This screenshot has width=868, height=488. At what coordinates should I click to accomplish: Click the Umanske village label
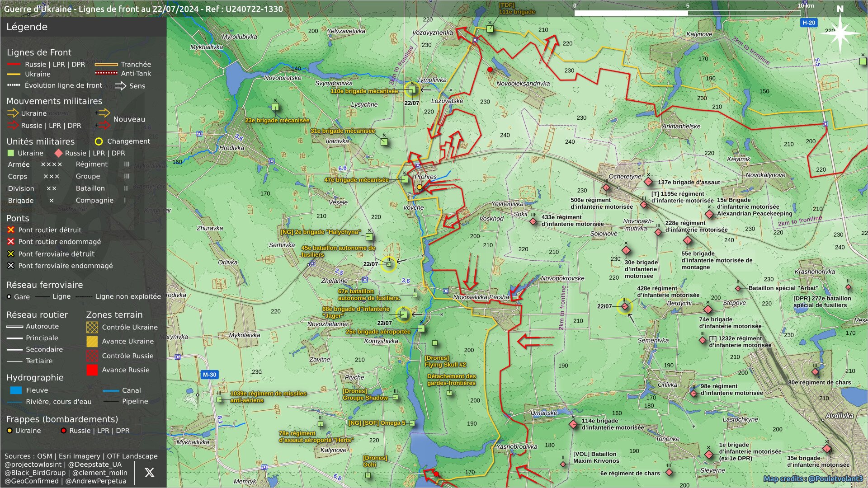(544, 413)
